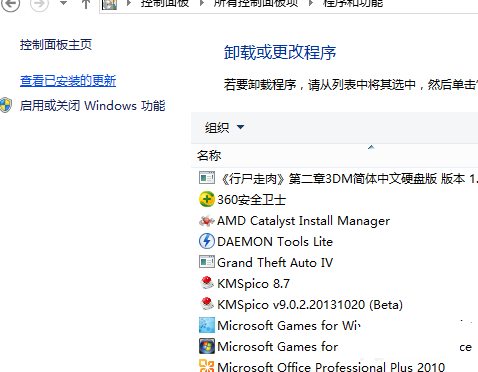Screen dimensions: 478x372
Task: Open the 组织 dropdown menu
Action: (x=224, y=127)
